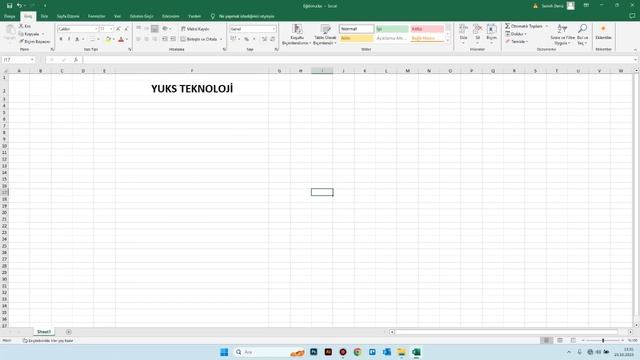The height and width of the screenshot is (360, 640).
Task: Click the Kes (cut) scissors icon
Action: coord(22,26)
